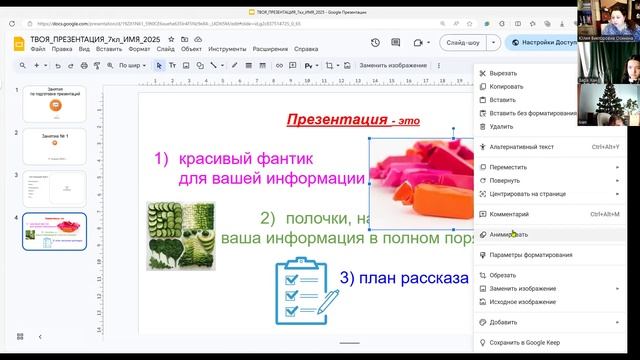Click the grid view icon at bottom left
Screen dimensions: 640x360
click(x=20, y=337)
